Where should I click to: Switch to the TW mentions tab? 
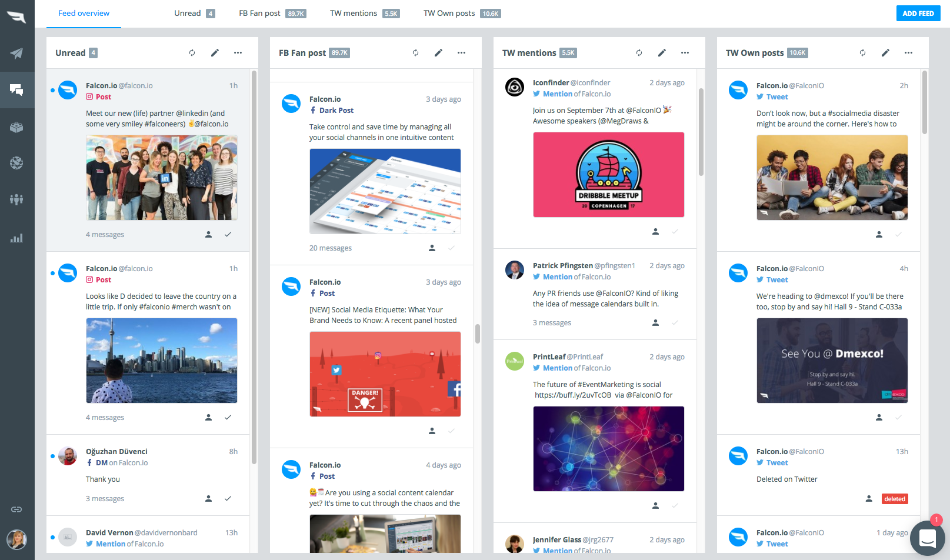365,14
